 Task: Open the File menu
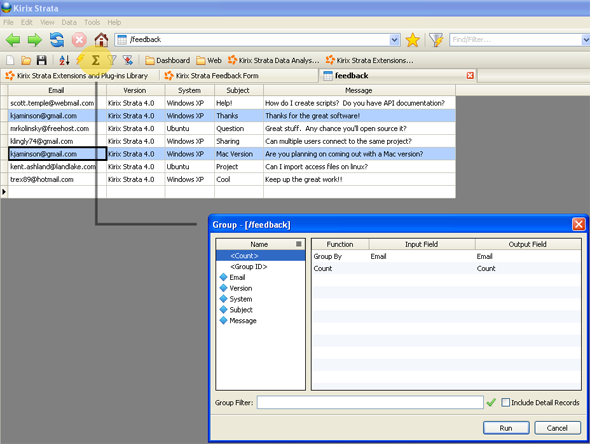pyautogui.click(x=8, y=22)
